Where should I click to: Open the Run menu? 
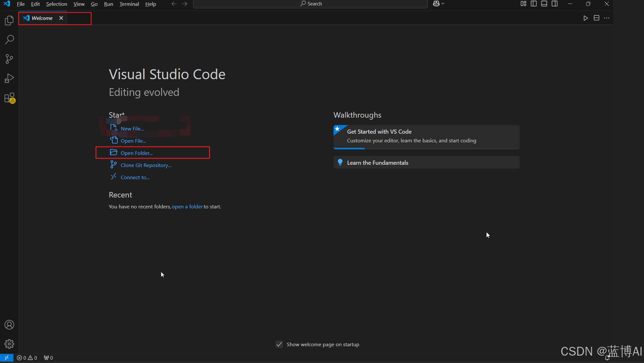(x=108, y=4)
